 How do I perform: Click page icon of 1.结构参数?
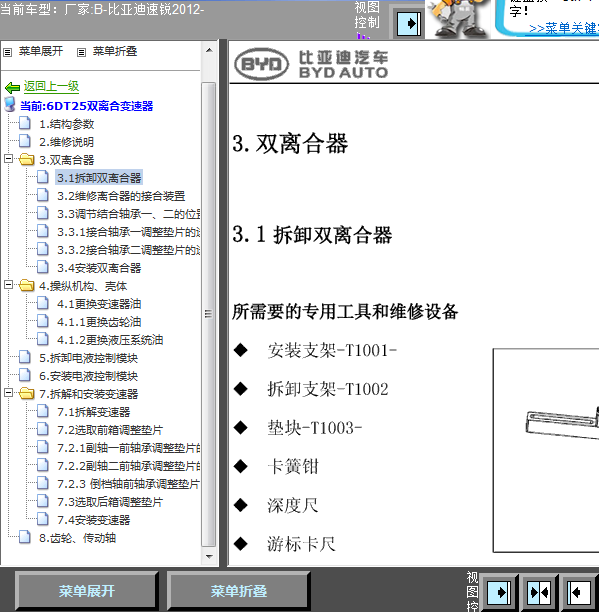pos(25,123)
